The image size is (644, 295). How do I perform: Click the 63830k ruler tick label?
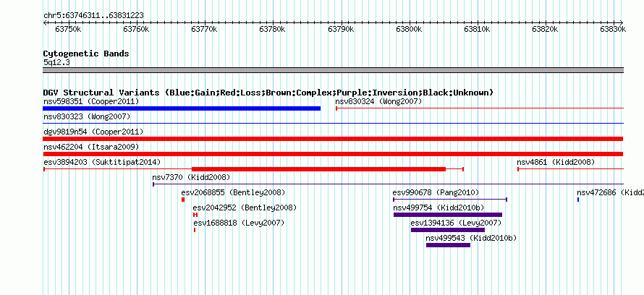point(613,29)
